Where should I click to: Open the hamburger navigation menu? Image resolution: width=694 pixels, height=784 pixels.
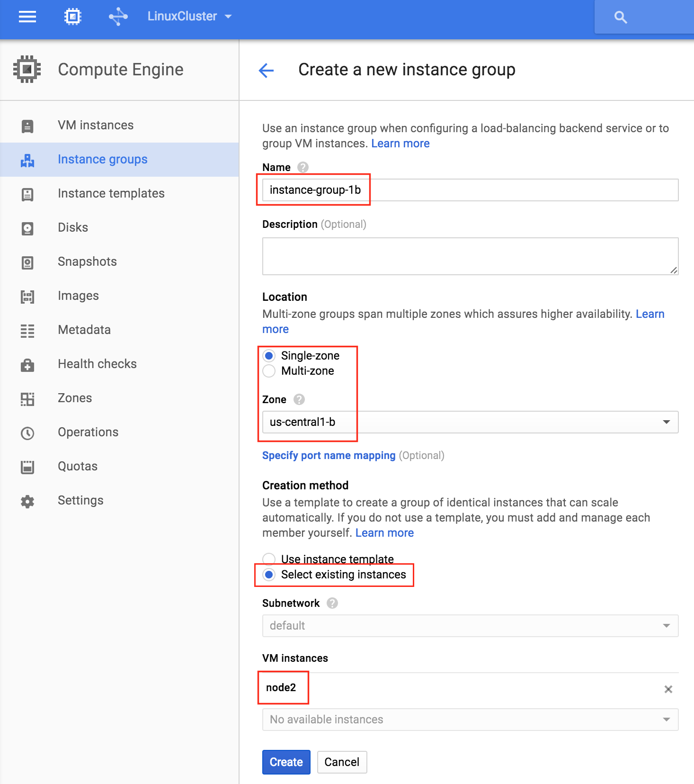27,17
